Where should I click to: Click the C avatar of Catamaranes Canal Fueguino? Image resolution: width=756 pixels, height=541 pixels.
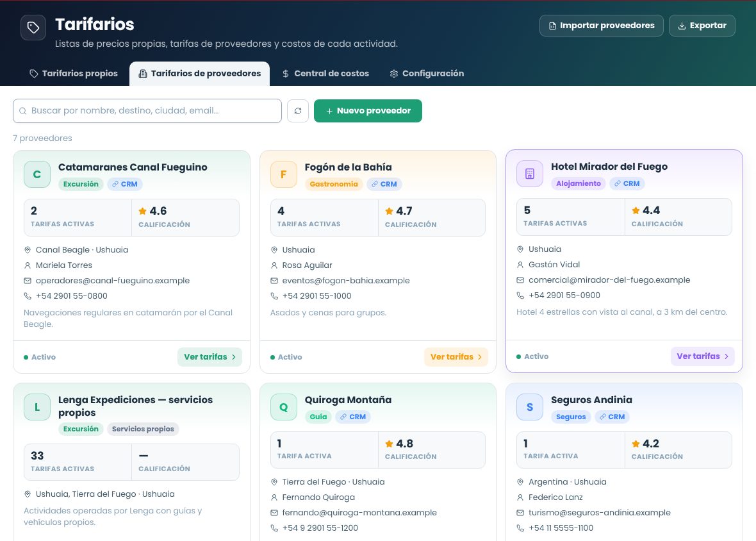coord(37,174)
